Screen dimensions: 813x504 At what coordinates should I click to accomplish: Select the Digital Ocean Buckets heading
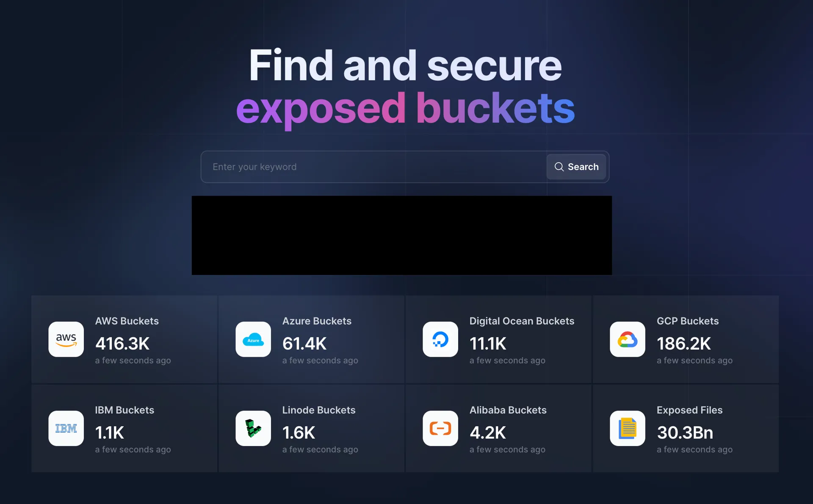pyautogui.click(x=522, y=321)
